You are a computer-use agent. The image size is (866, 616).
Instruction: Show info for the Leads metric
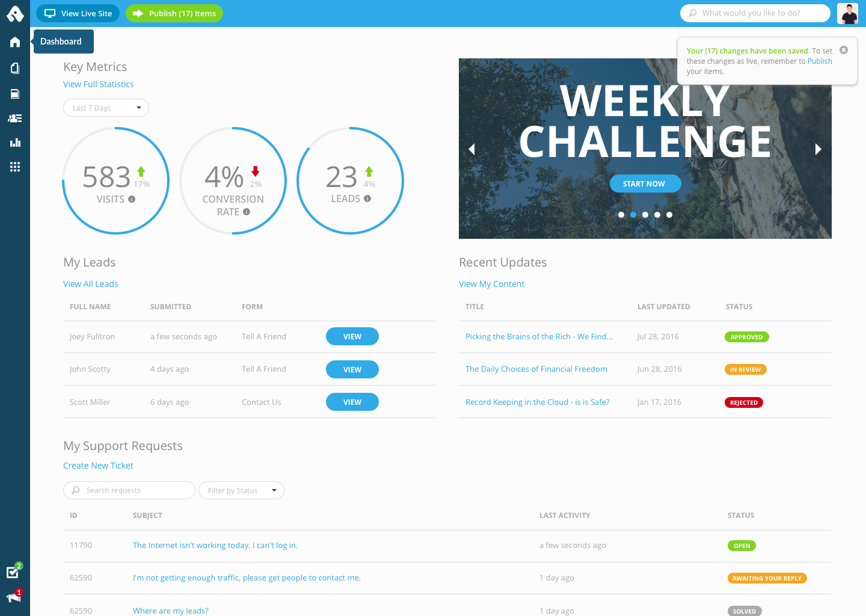pos(367,199)
